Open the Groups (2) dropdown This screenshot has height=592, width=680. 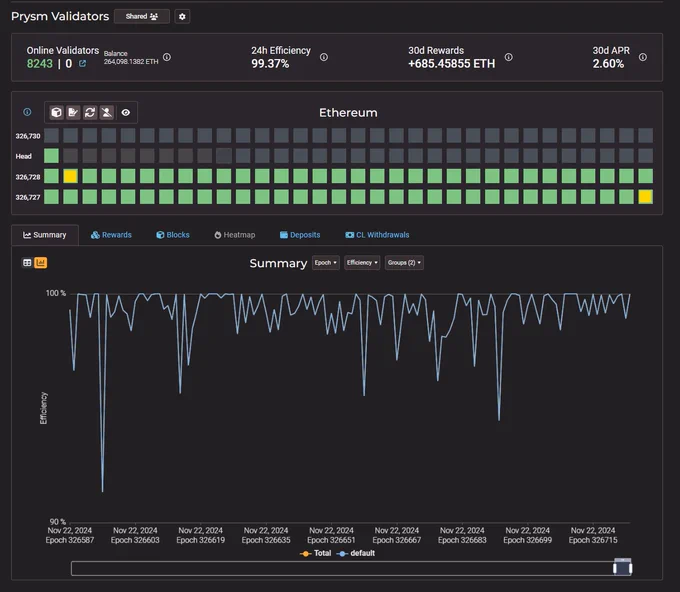tap(404, 263)
